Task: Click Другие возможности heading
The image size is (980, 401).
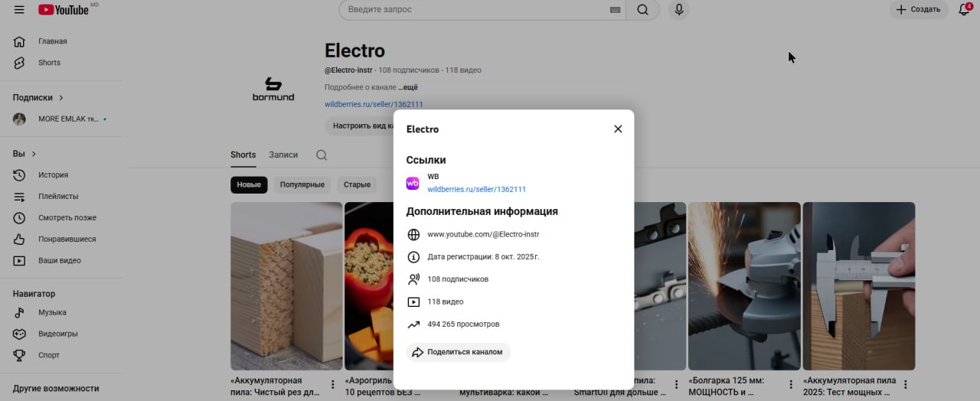Action: pyautogui.click(x=56, y=388)
